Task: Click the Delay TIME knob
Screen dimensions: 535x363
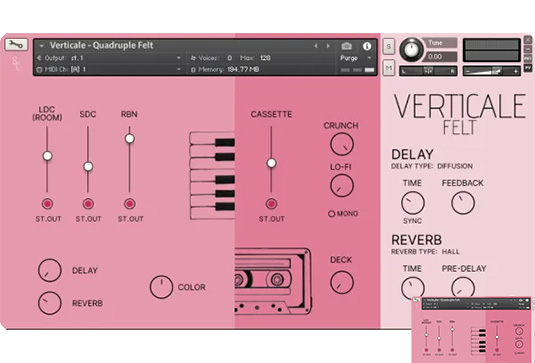Action: (413, 203)
